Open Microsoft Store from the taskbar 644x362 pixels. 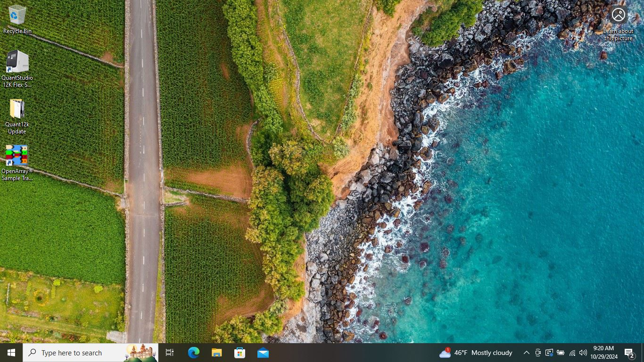point(239,353)
